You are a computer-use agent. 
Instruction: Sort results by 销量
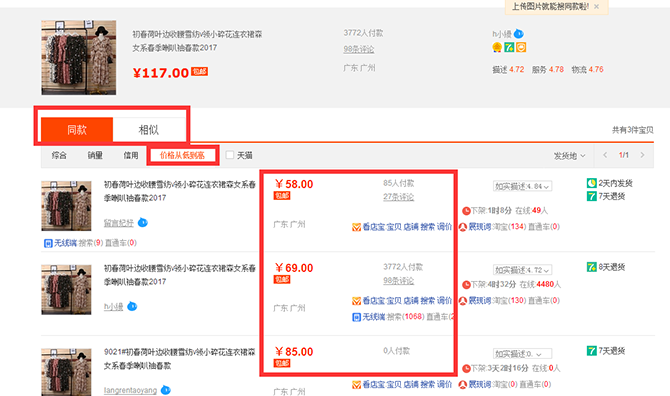(95, 155)
